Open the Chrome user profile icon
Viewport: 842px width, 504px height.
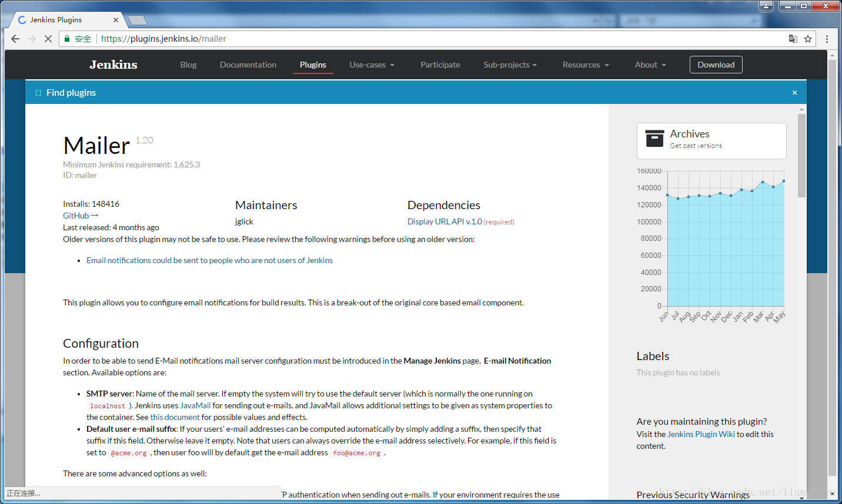(766, 6)
